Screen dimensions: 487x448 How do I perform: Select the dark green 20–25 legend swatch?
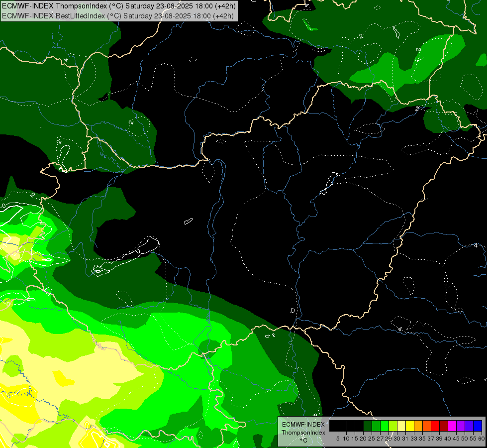coord(368,426)
